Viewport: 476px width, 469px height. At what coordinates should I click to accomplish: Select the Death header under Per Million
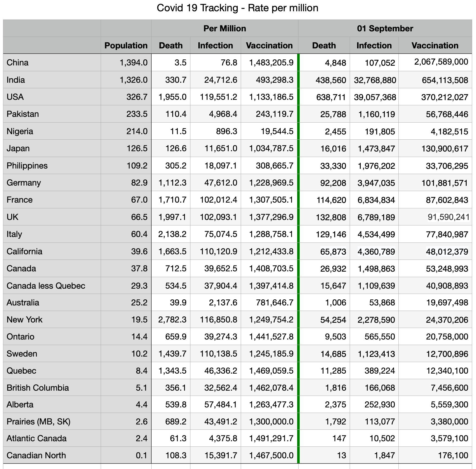coord(171,45)
